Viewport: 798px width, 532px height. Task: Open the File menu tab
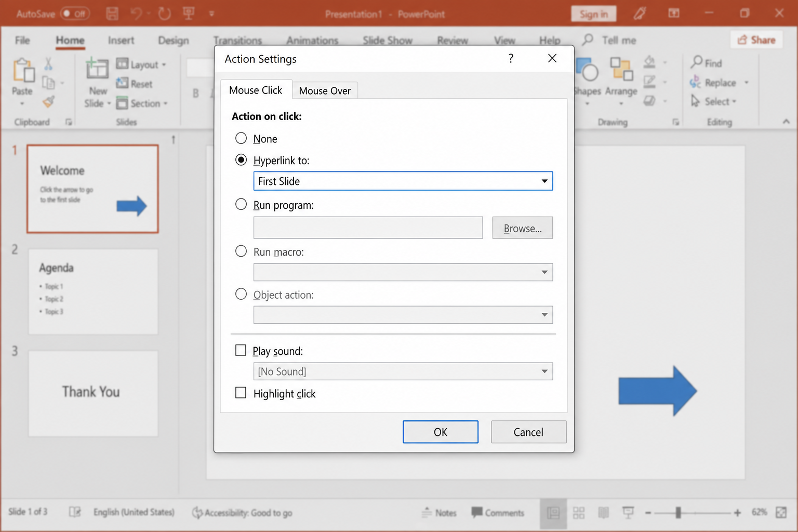click(22, 40)
